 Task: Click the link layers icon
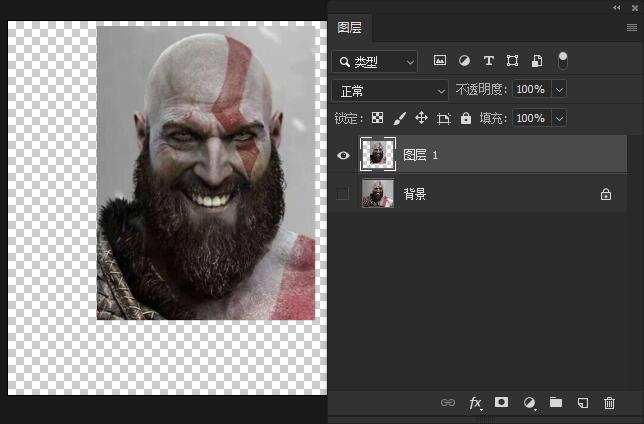coord(448,402)
